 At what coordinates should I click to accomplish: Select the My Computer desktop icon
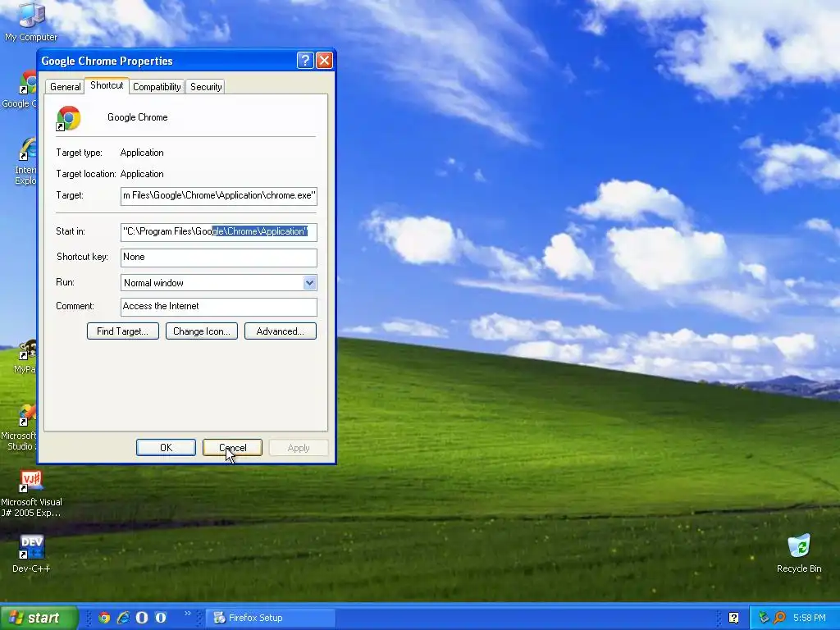click(31, 22)
